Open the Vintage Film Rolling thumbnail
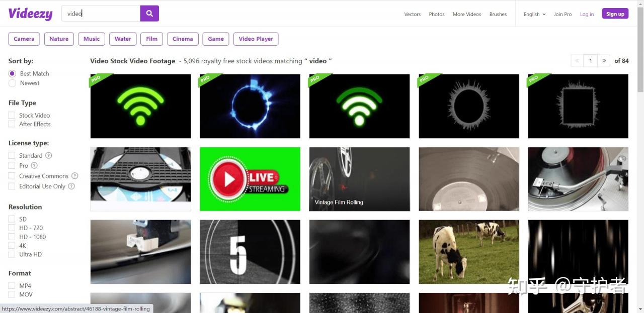This screenshot has width=644, height=313. tap(359, 179)
